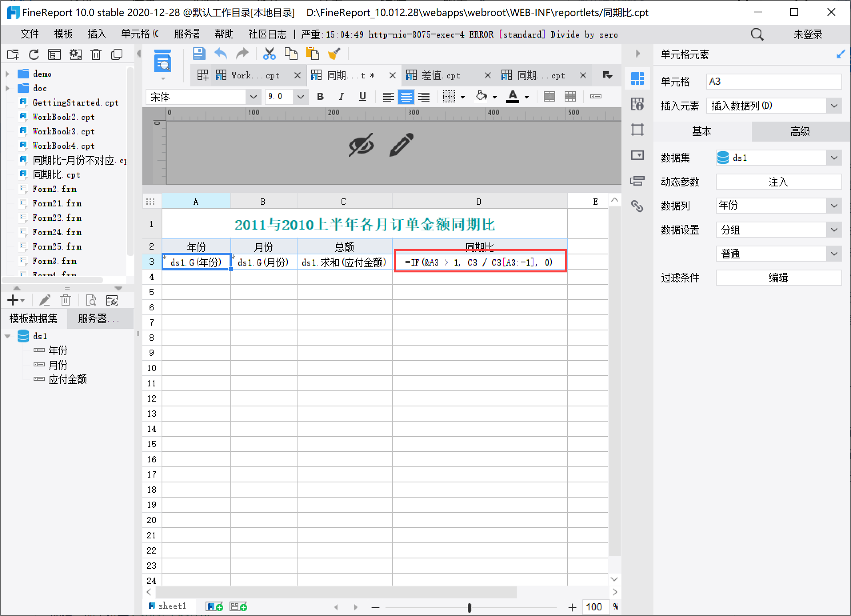The image size is (851, 616).
Task: Select the hyperlink panel icon
Action: [x=637, y=206]
